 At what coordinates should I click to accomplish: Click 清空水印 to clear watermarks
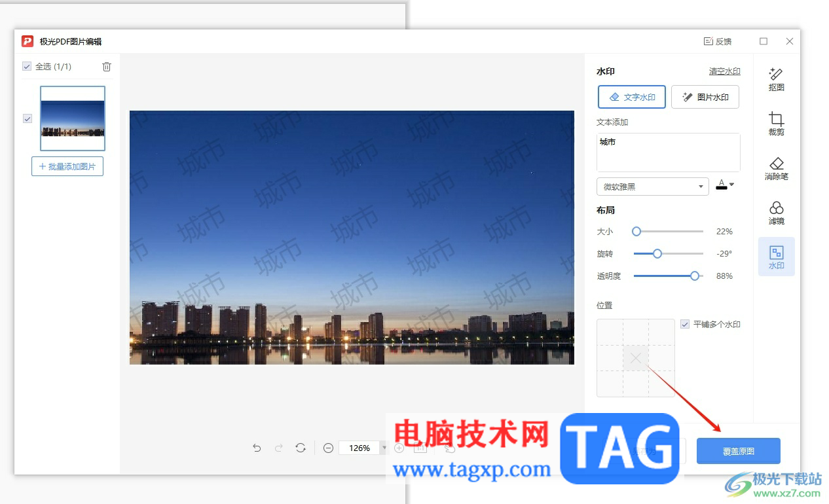click(725, 71)
